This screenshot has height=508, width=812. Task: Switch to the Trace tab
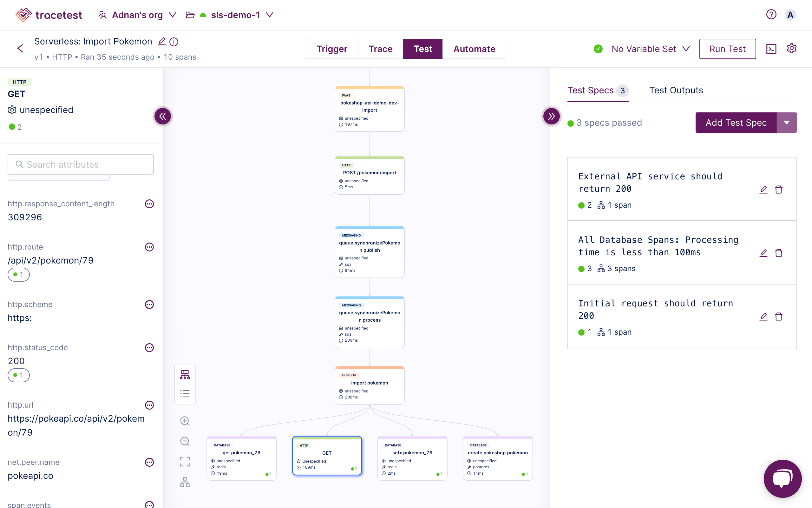380,49
